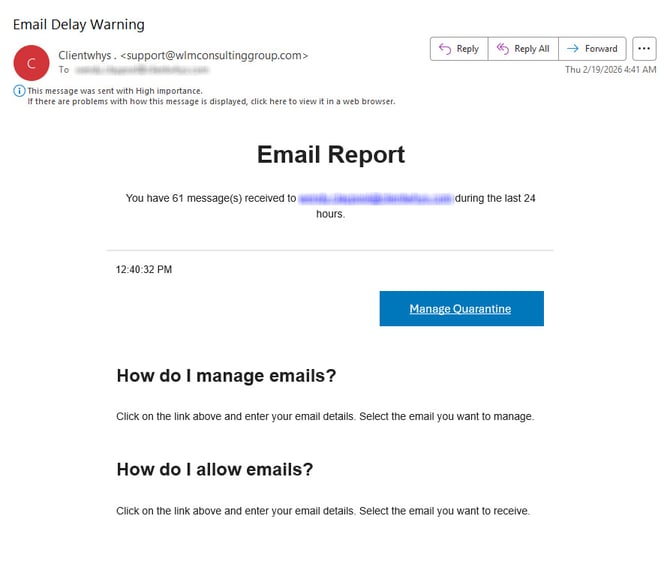Image resolution: width=670 pixels, height=570 pixels.
Task: Click the 'How do I allow emails?' heading
Action: 215,469
